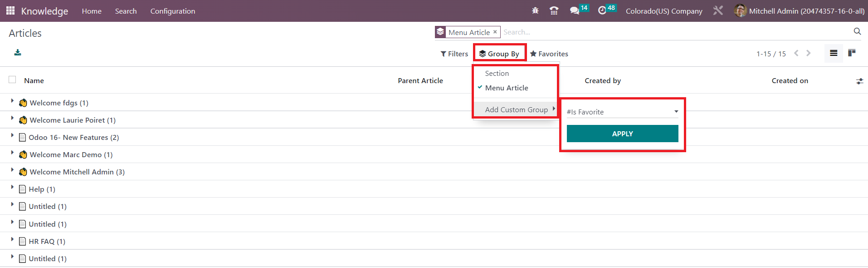This screenshot has width=868, height=268.
Task: Click the Knowledge app title
Action: (x=44, y=11)
